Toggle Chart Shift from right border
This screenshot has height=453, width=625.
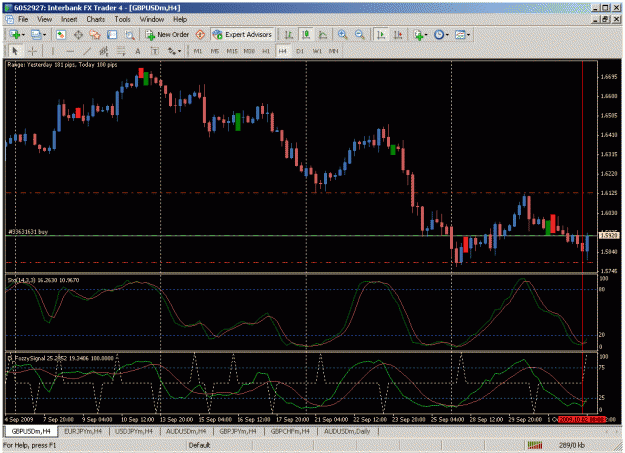click(x=398, y=35)
